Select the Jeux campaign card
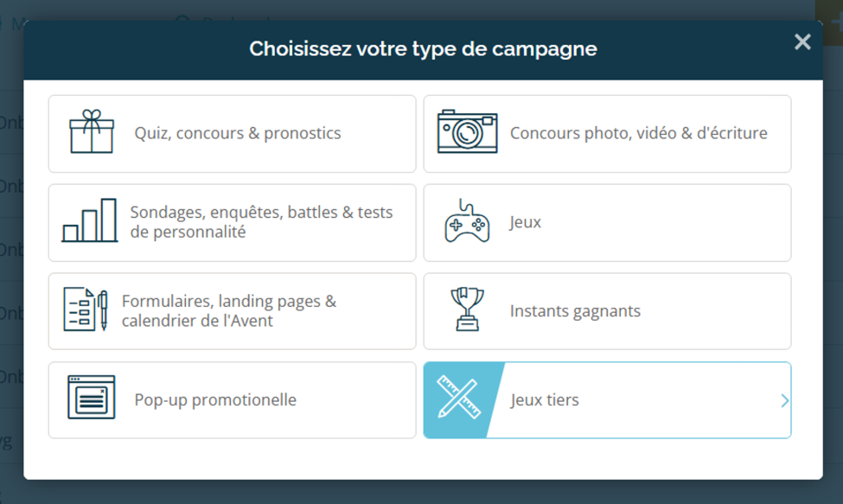 pos(605,222)
